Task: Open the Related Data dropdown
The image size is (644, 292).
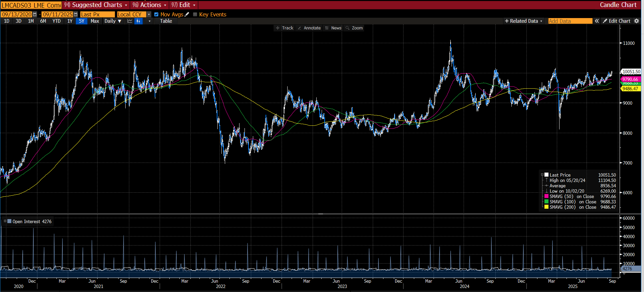Action: [523, 21]
